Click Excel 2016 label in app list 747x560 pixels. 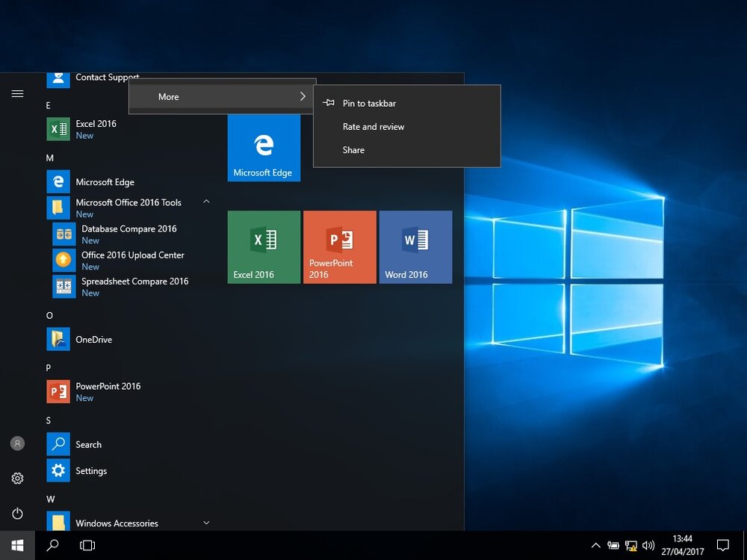(96, 124)
